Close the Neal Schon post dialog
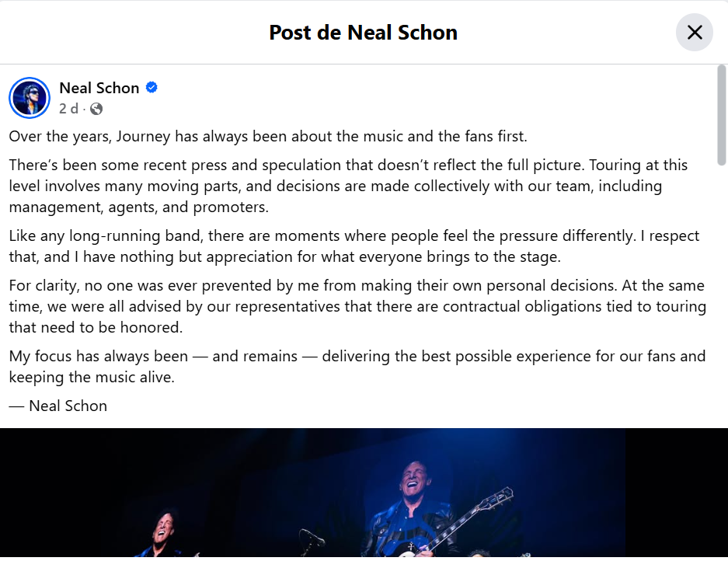This screenshot has height=568, width=728. [x=694, y=33]
